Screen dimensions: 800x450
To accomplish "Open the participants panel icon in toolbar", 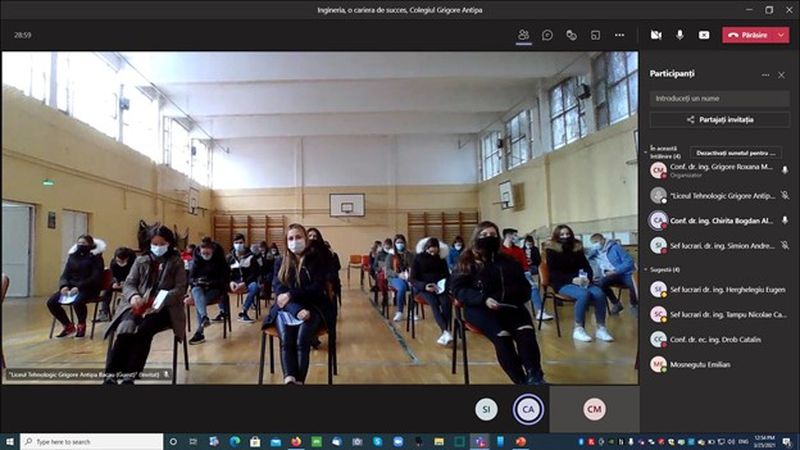I will pos(523,34).
